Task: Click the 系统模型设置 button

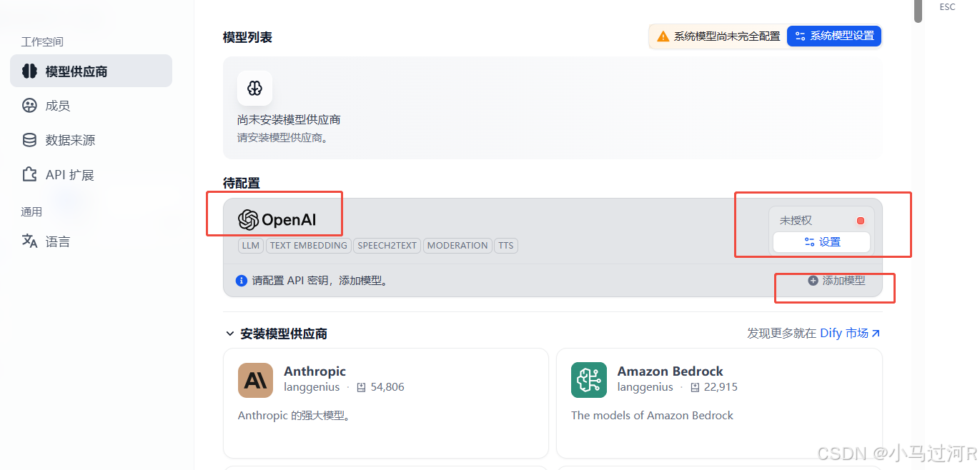Action: tap(834, 36)
